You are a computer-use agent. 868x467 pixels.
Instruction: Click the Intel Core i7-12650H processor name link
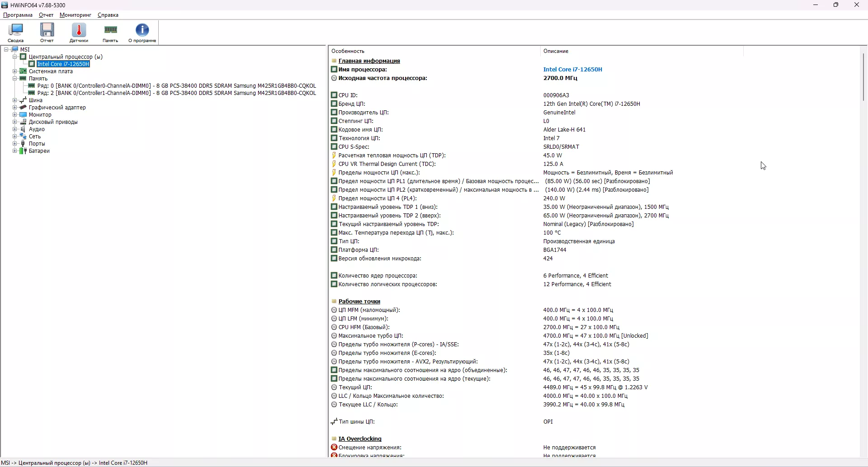click(573, 70)
